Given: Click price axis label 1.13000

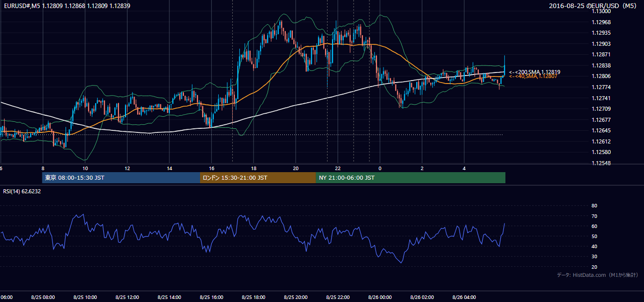Looking at the screenshot, I should (x=601, y=11).
